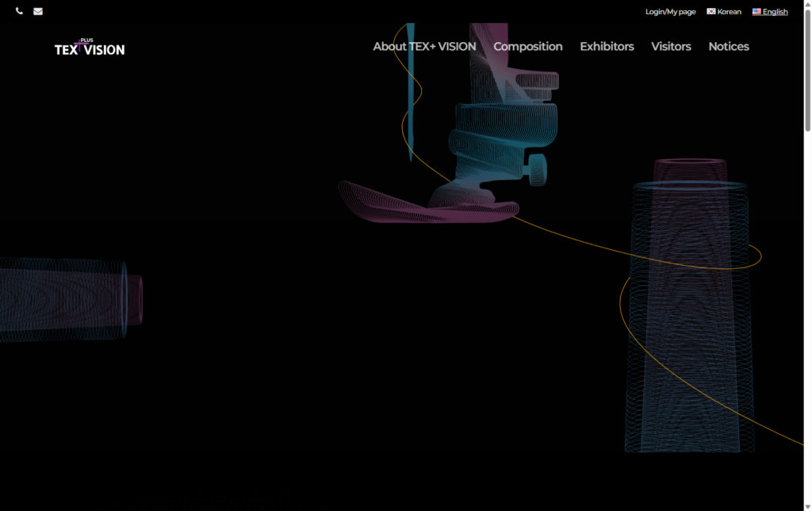Click the teal sewing needle graphic

tap(411, 95)
